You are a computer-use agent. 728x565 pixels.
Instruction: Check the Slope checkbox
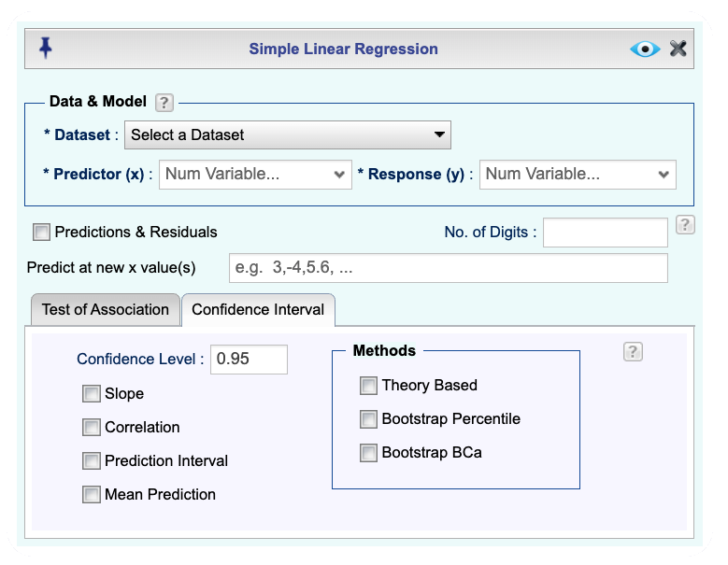tap(91, 393)
